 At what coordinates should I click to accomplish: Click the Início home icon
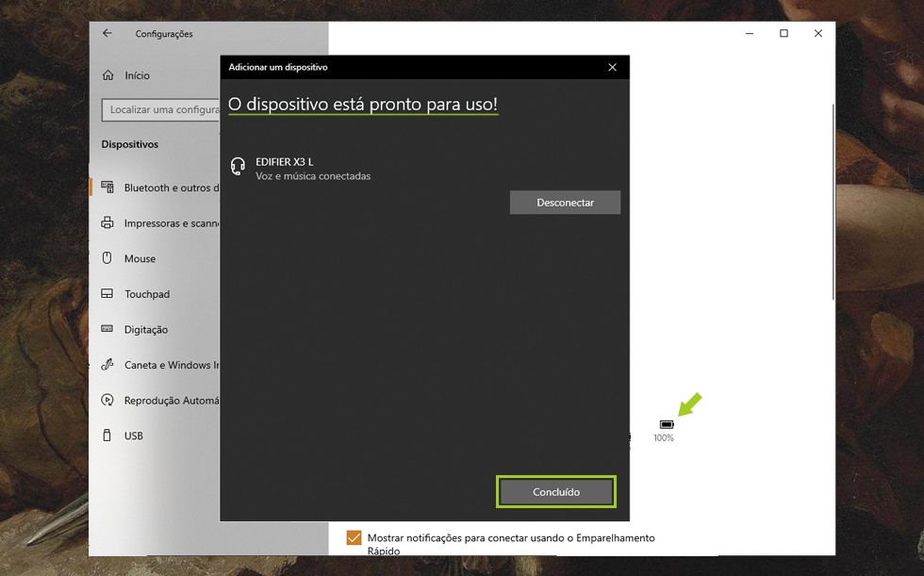click(x=107, y=75)
